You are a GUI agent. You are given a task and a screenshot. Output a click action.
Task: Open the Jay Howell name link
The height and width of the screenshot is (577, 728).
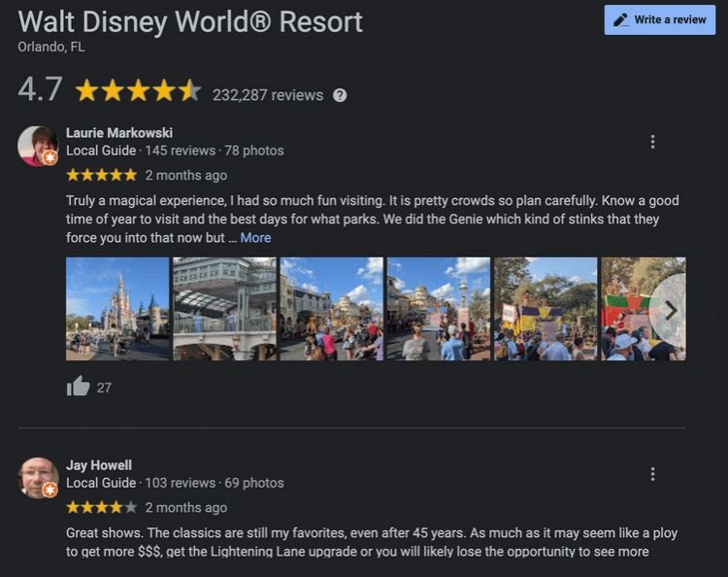point(99,465)
